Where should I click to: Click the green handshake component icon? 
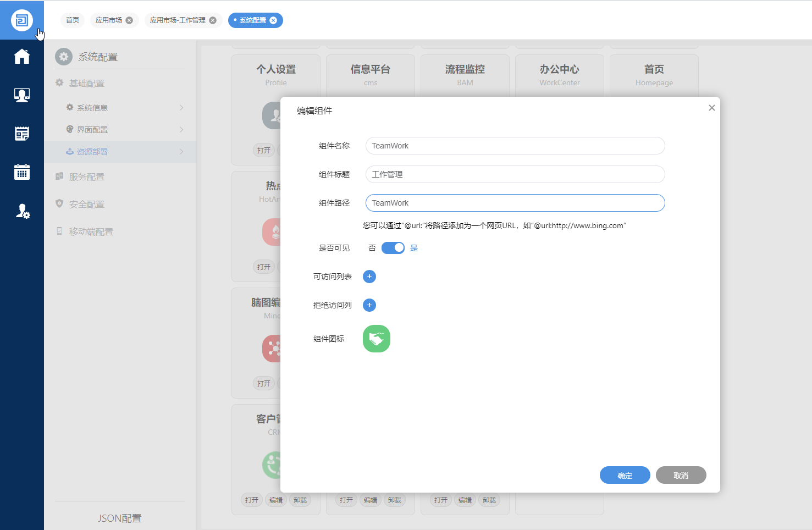(x=376, y=339)
